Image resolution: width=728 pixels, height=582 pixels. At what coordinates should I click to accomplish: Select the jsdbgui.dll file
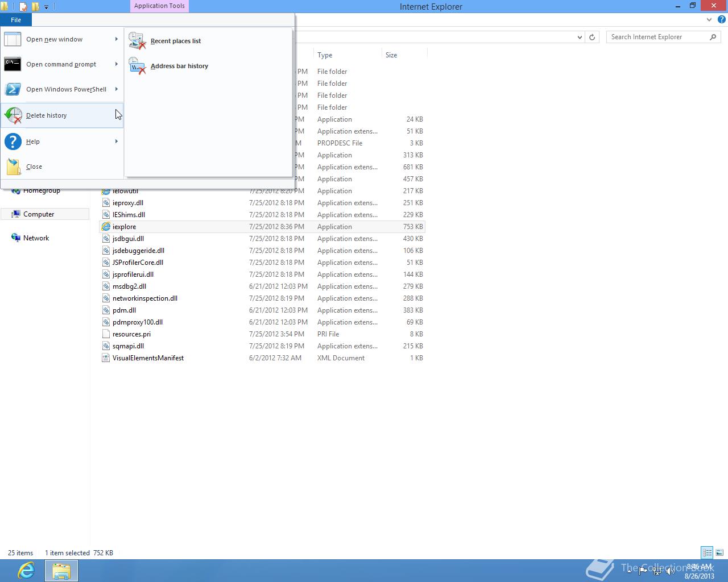tap(128, 239)
